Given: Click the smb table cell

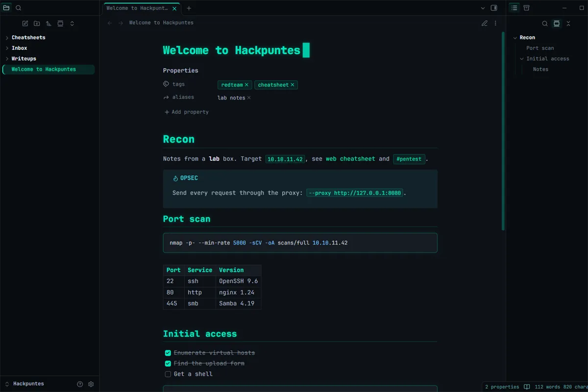Looking at the screenshot, I should tap(200, 304).
